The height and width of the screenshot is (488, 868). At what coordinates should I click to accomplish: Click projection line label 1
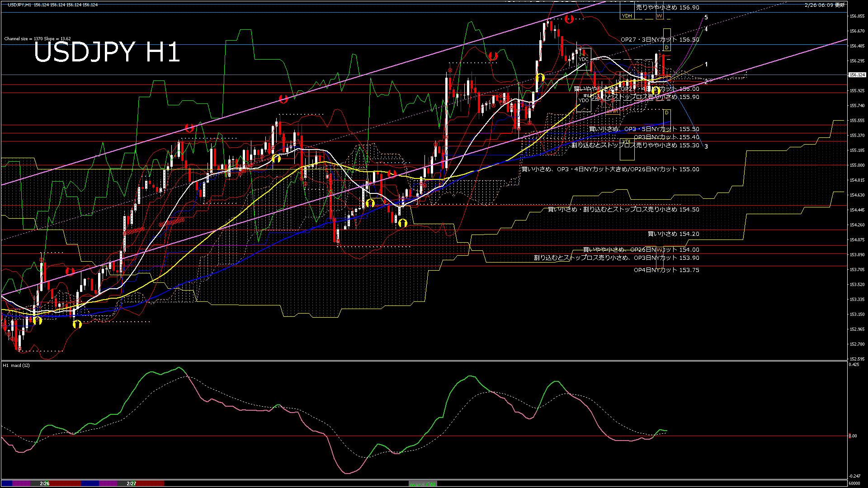click(706, 65)
